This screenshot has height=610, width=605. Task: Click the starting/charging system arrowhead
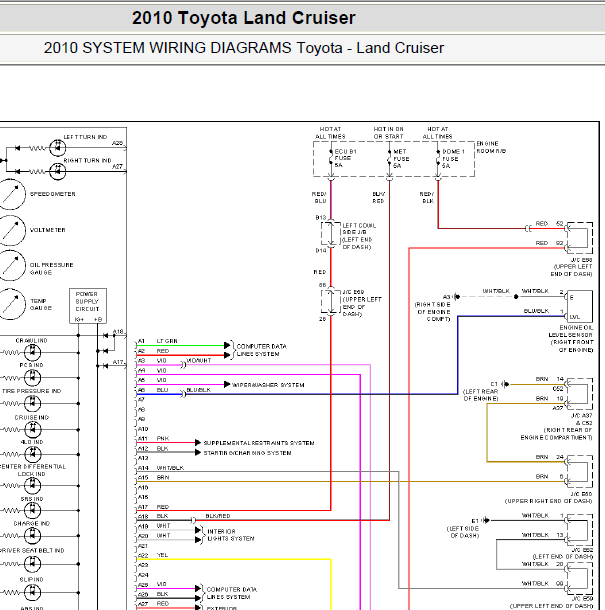tap(198, 452)
